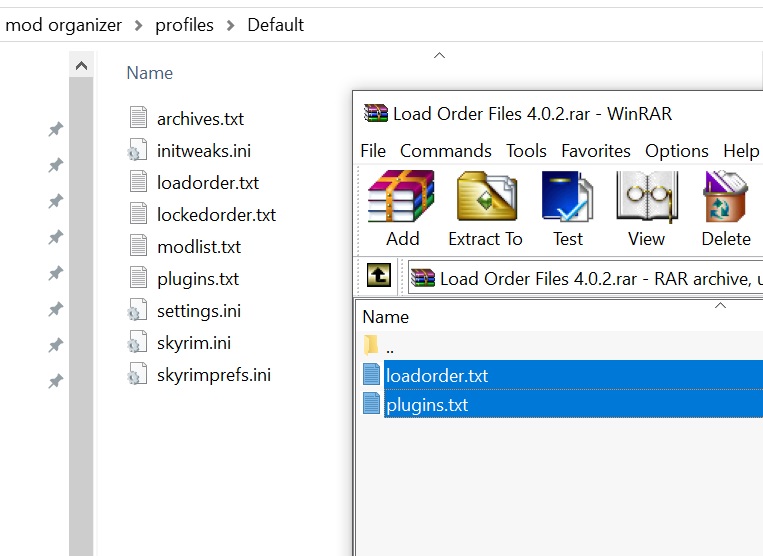Click the Delete files toolbar icon
This screenshot has height=556, width=763.
point(726,197)
